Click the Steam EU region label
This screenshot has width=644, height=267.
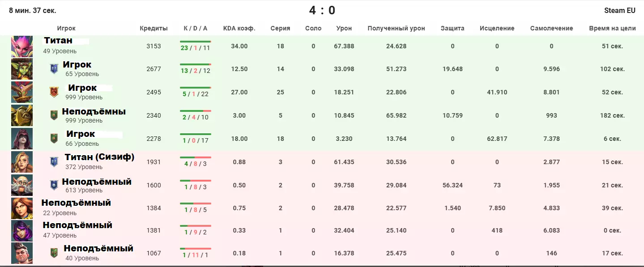619,10
